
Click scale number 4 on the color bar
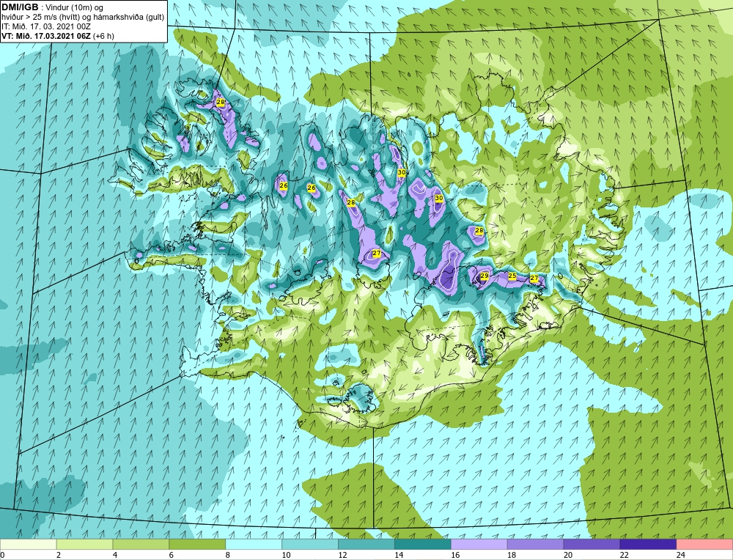coord(116,555)
